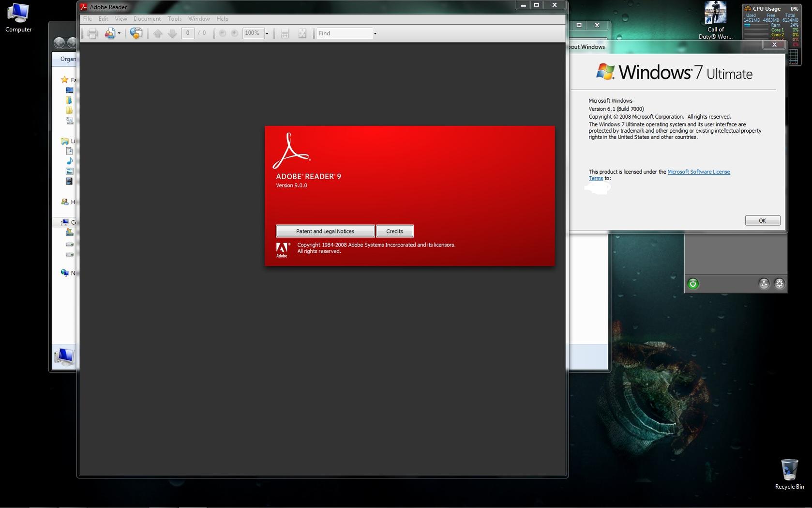Click the Zoom Out minus icon

click(223, 33)
